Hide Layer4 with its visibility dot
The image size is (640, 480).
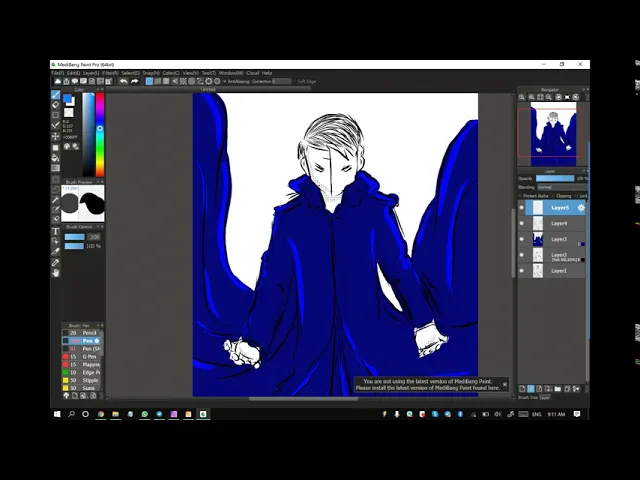522,223
